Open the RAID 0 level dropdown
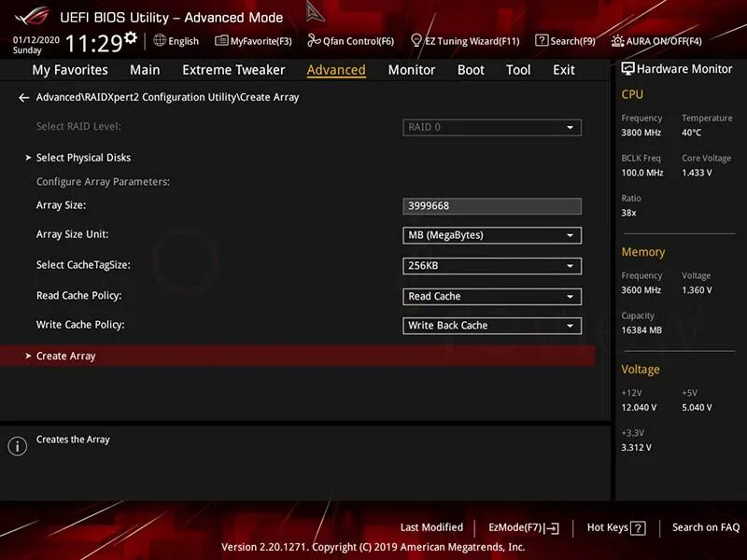The height and width of the screenshot is (560, 747). (x=492, y=128)
